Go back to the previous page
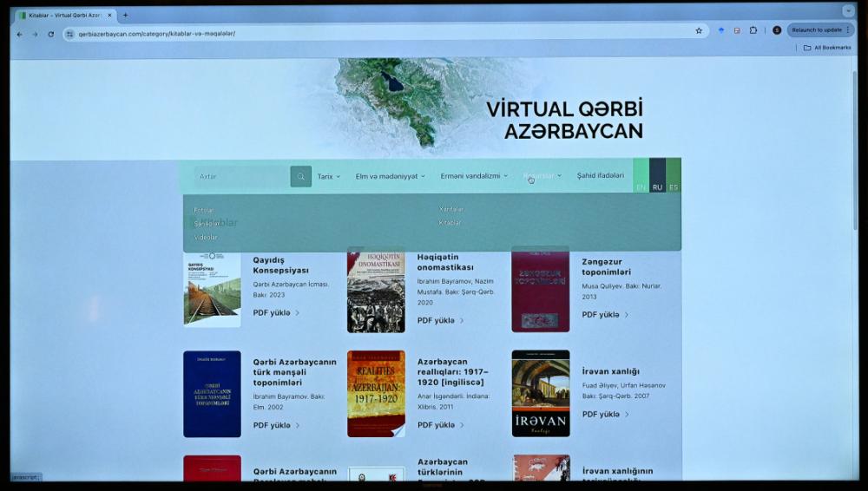 [x=20, y=34]
